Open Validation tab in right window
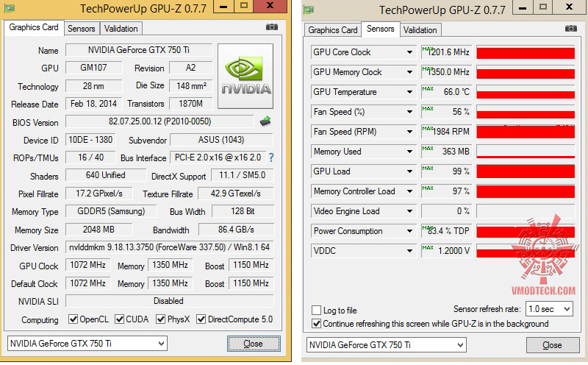 (x=420, y=30)
